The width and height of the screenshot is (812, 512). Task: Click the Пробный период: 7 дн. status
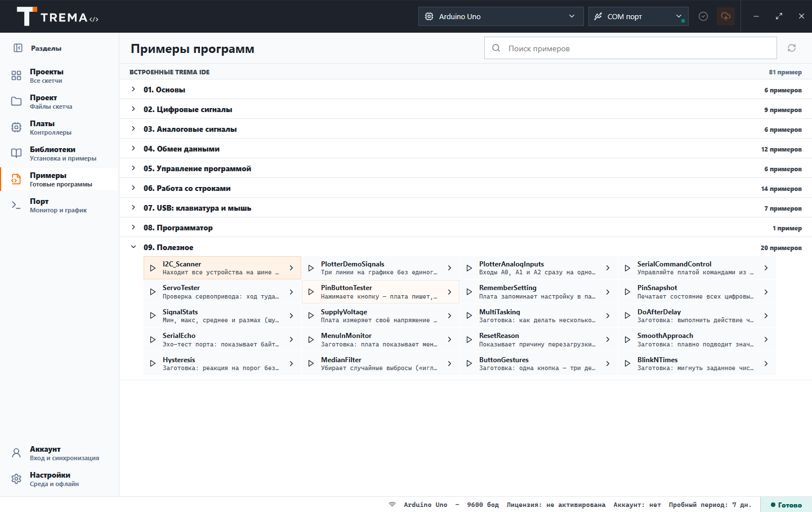[x=710, y=505]
